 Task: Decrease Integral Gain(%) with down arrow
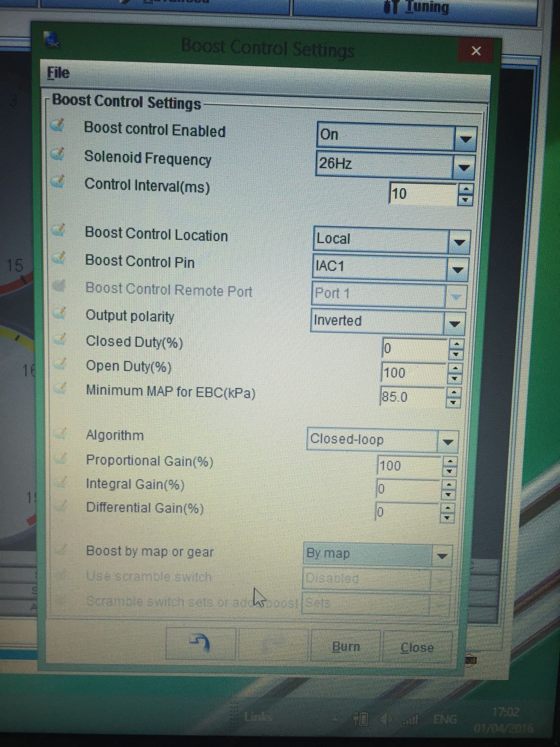tap(448, 495)
